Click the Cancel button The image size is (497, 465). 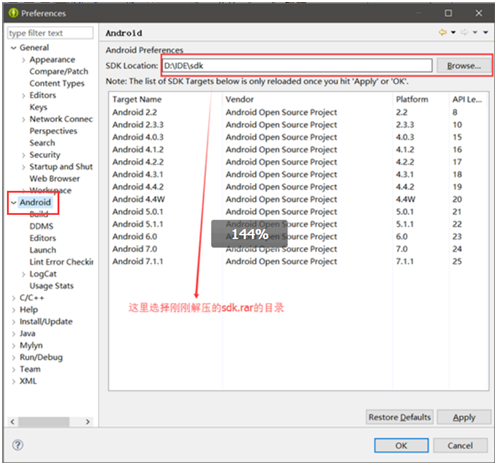tap(460, 445)
